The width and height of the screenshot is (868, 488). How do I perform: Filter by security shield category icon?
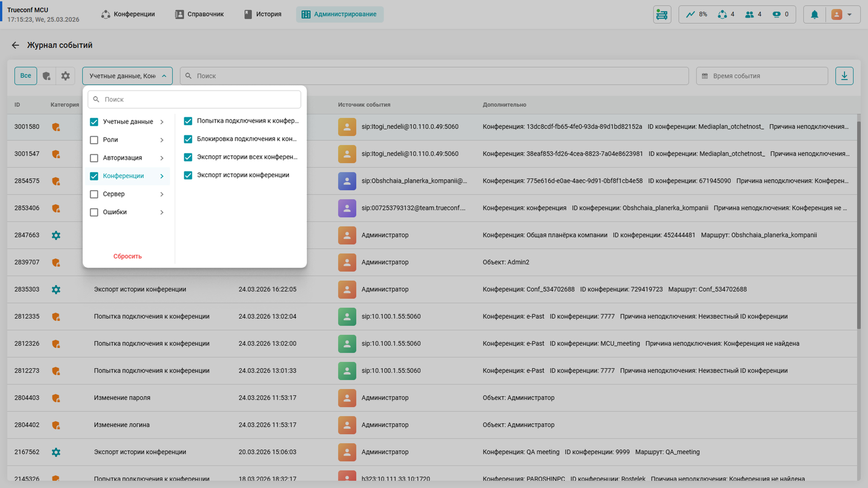47,76
